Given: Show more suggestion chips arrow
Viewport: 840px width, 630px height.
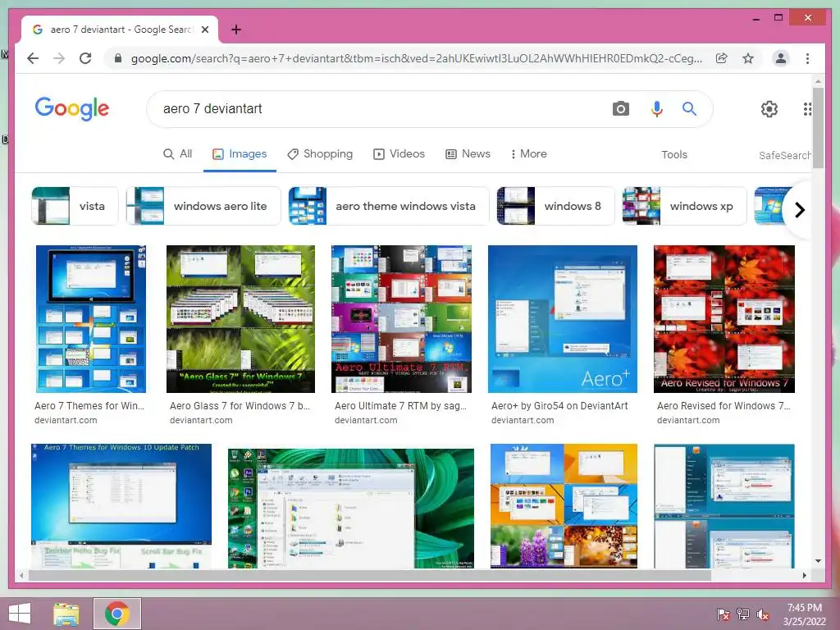Looking at the screenshot, I should (799, 210).
